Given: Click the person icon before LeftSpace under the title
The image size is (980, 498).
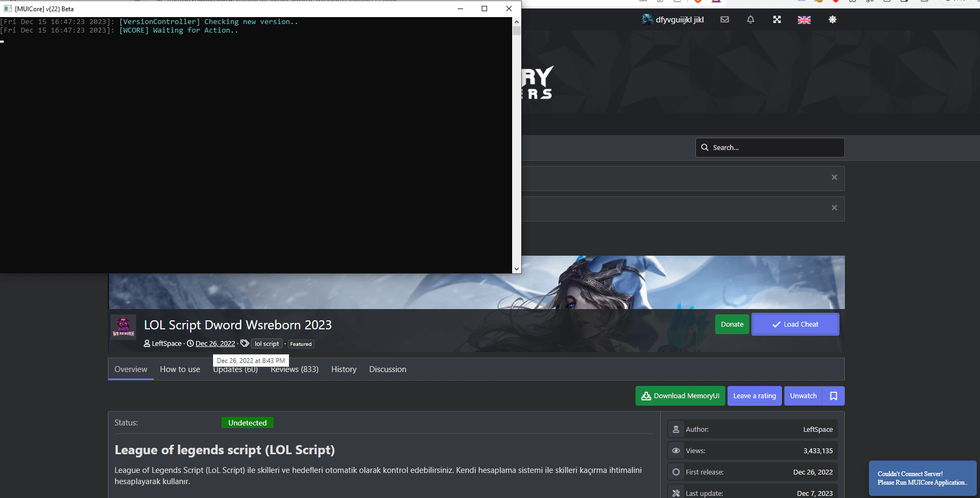Looking at the screenshot, I should point(147,344).
